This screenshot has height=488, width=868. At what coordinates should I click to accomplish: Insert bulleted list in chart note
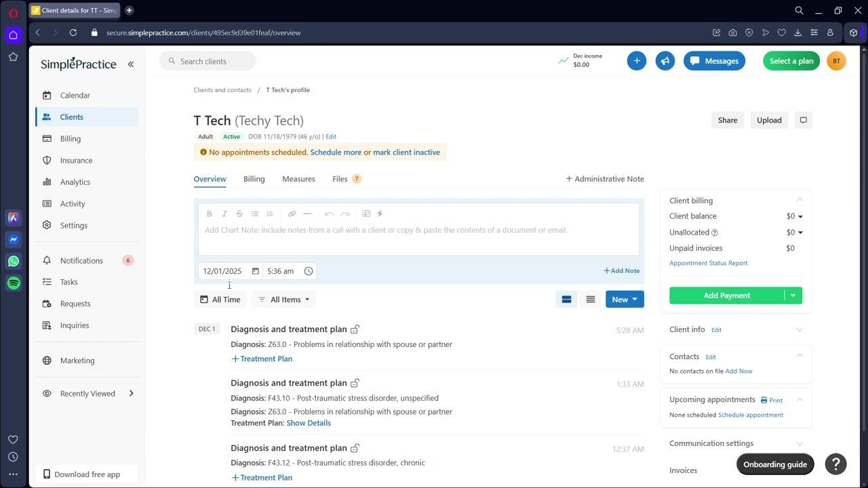tap(255, 213)
